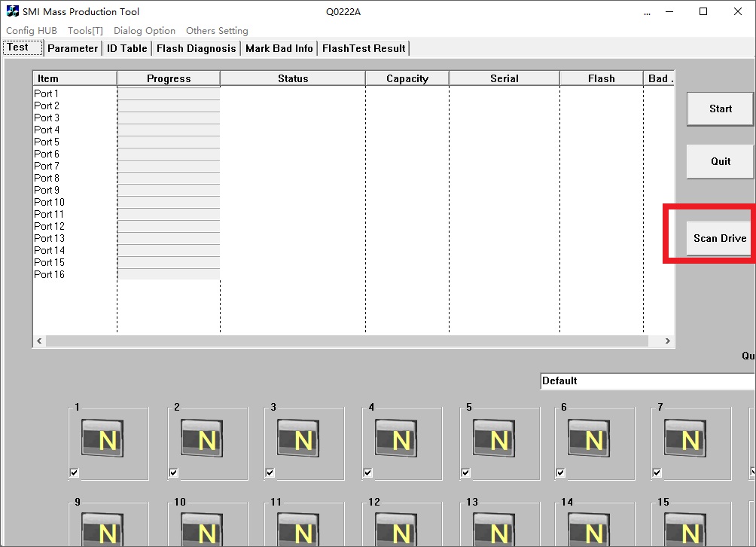Open the Tools[T] menu
Image resolution: width=756 pixels, height=547 pixels.
tap(85, 31)
